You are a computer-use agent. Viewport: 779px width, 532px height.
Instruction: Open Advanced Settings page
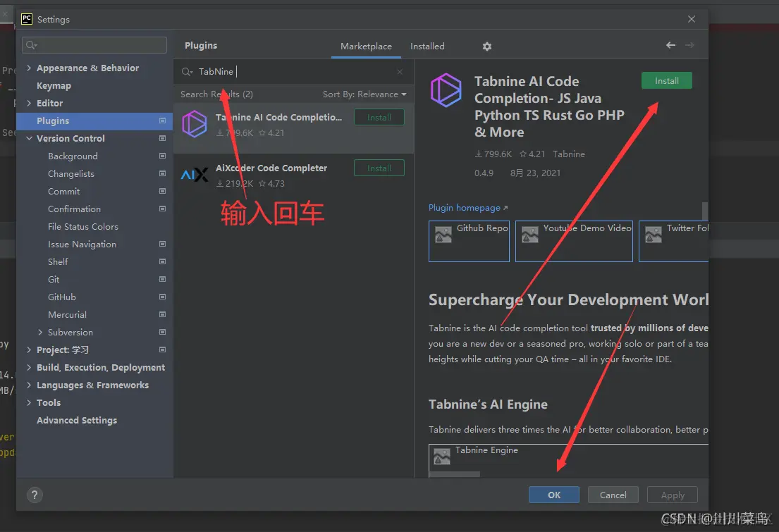(x=77, y=420)
